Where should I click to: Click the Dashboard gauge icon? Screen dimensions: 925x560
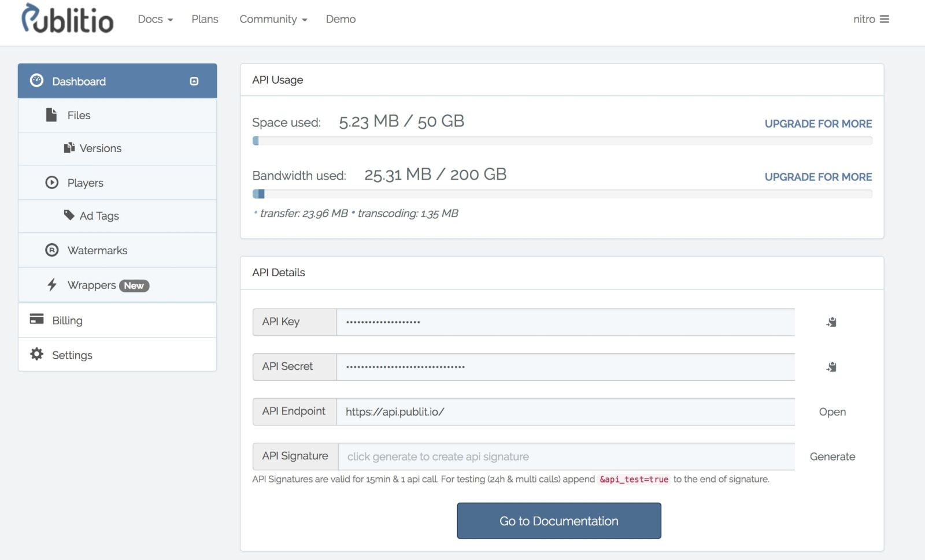[36, 80]
